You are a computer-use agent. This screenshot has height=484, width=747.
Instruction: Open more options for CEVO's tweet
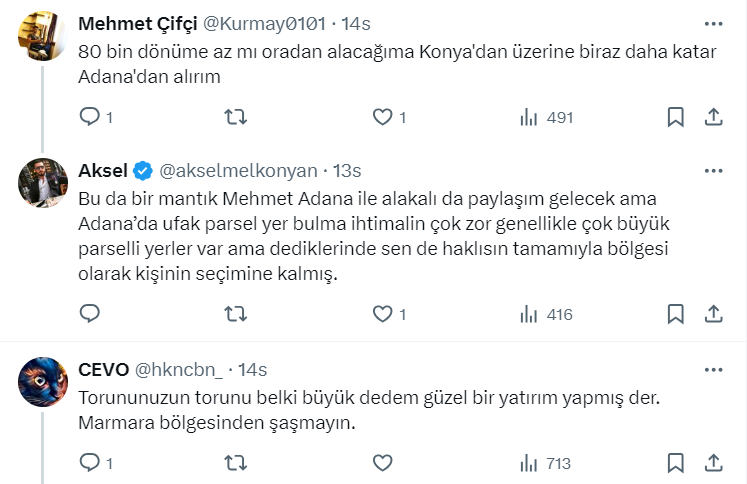(713, 368)
